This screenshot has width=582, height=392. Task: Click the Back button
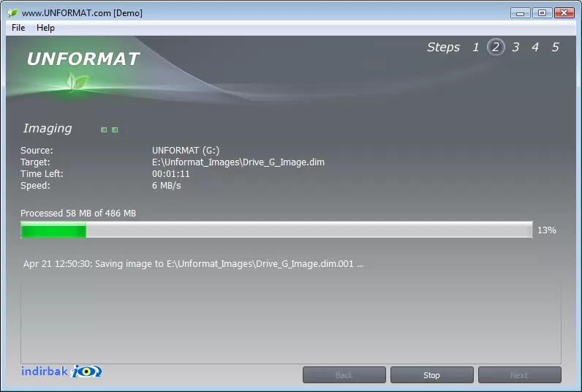click(x=344, y=375)
